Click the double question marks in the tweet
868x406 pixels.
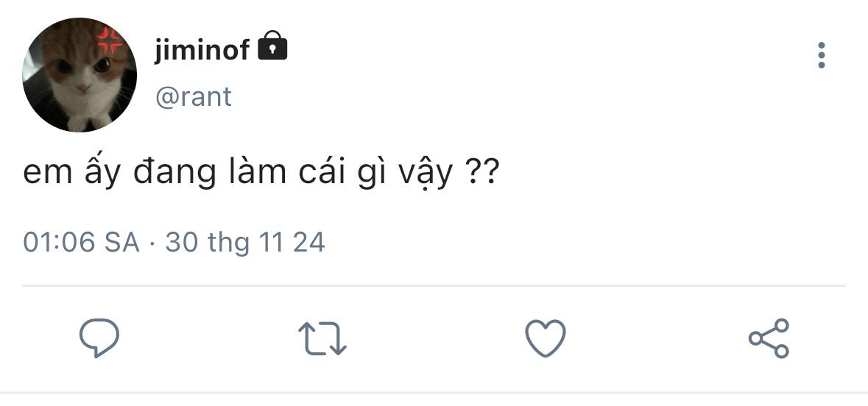tap(480, 171)
